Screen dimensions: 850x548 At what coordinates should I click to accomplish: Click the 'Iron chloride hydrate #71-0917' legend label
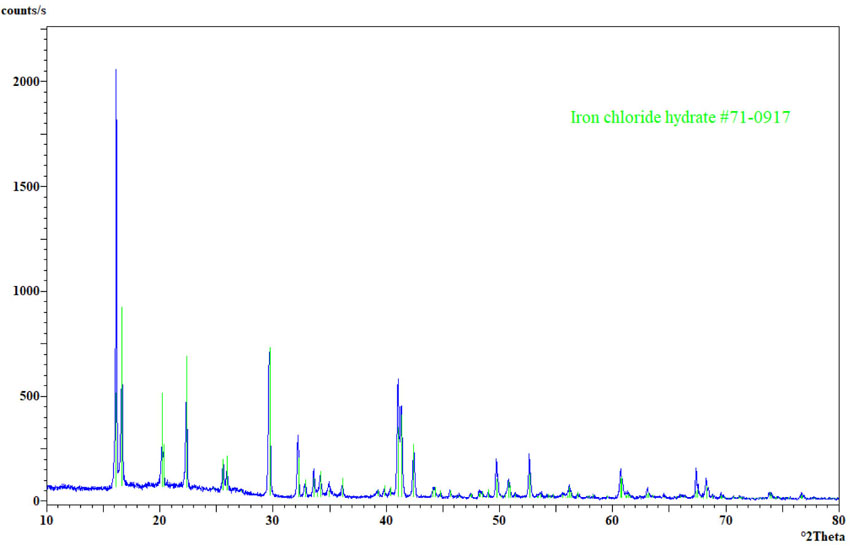(680, 117)
